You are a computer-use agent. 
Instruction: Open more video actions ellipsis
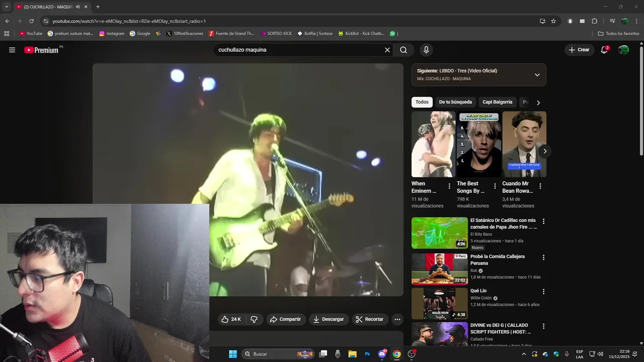(x=397, y=319)
